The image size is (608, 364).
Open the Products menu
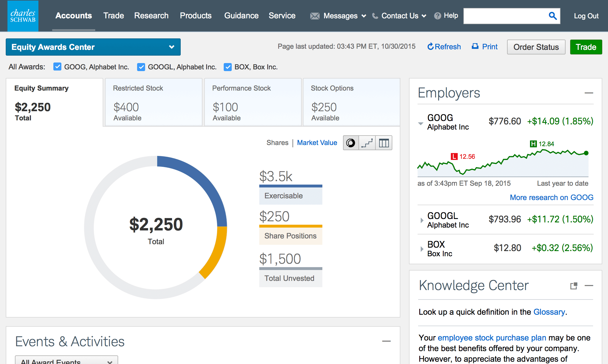point(196,16)
